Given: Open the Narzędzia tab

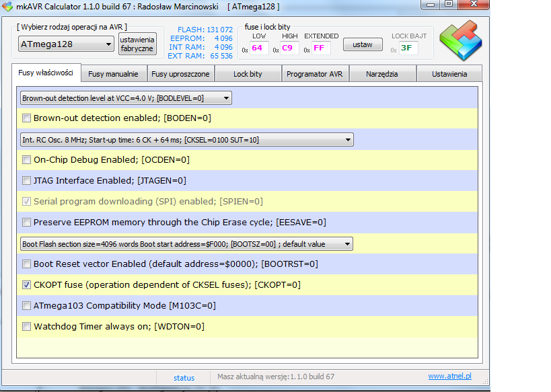Looking at the screenshot, I should pos(382,74).
